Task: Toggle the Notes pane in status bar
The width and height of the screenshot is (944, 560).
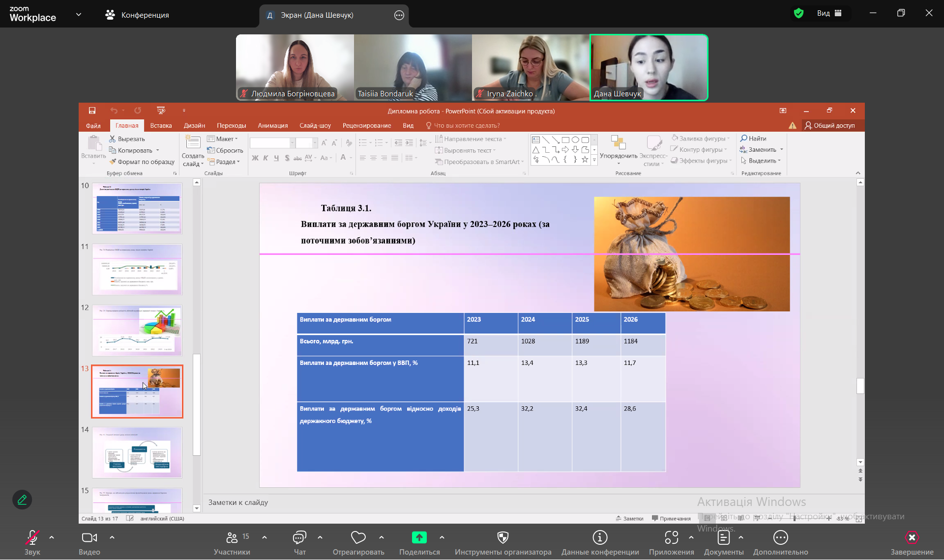Action: [x=630, y=519]
